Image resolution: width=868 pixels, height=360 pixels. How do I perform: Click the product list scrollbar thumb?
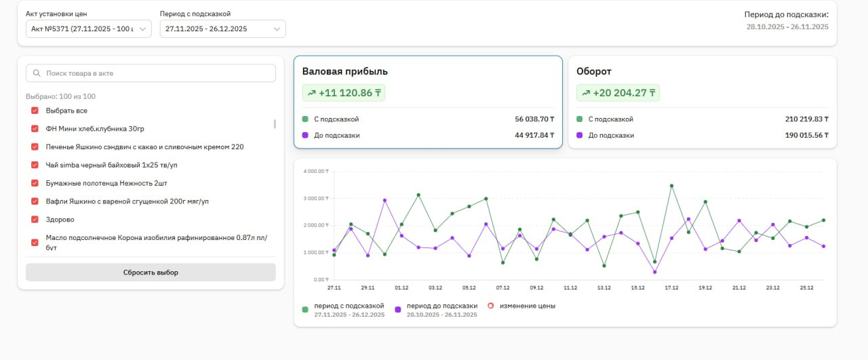pos(275,124)
